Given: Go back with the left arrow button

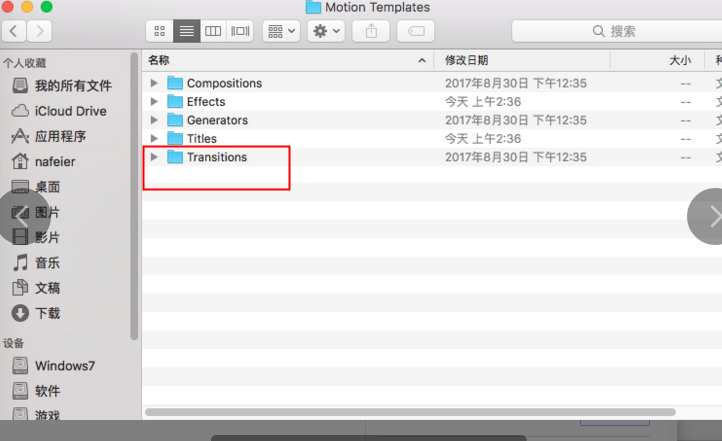Looking at the screenshot, I should [14, 32].
